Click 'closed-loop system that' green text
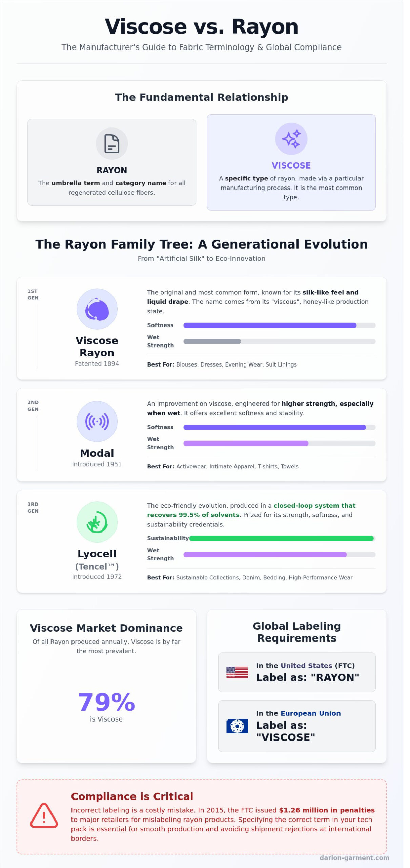Viewport: 410px width, 868px height. click(x=314, y=506)
